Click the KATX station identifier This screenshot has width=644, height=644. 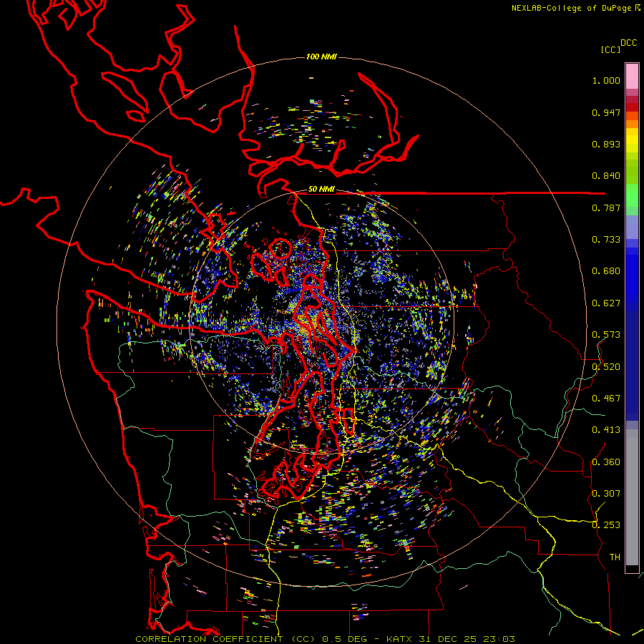(401, 639)
